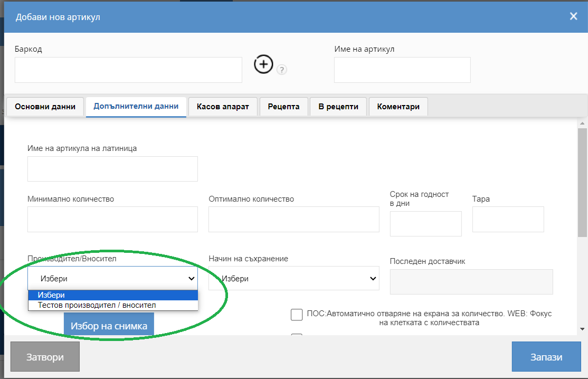Click the plus icon next to Баркод
The width and height of the screenshot is (588, 379).
point(263,64)
